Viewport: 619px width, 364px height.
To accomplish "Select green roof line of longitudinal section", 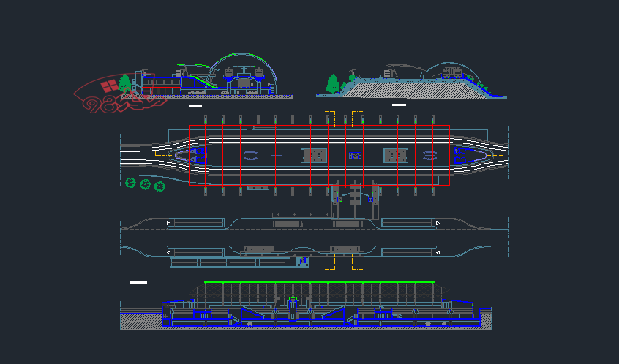I will click(x=319, y=282).
